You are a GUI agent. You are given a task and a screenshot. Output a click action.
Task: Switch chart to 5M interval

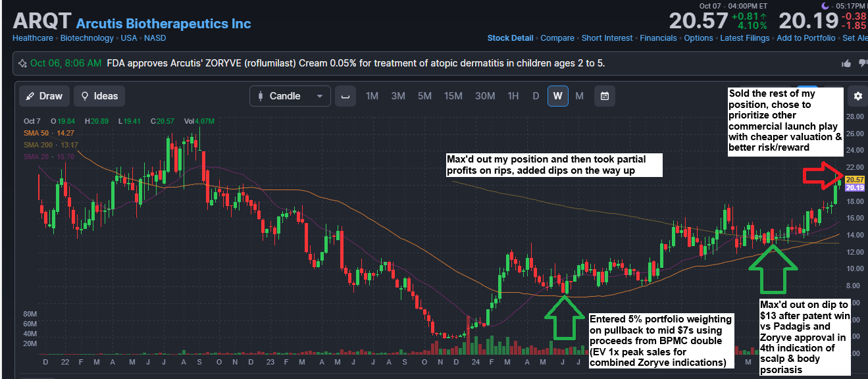coord(424,96)
